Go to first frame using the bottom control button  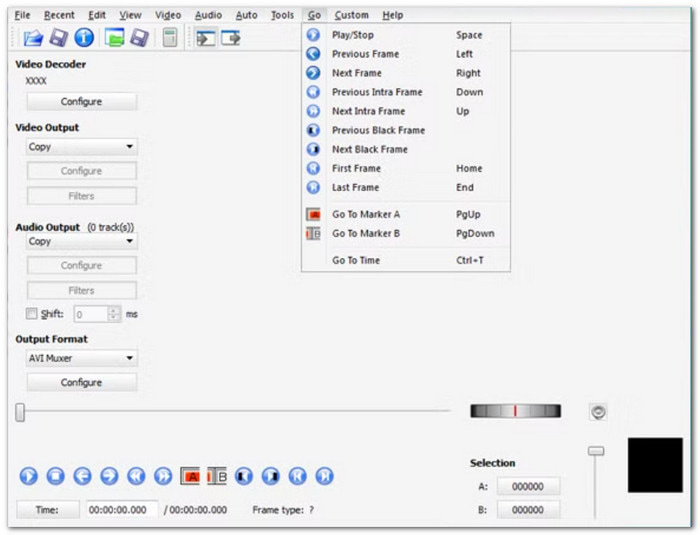297,476
